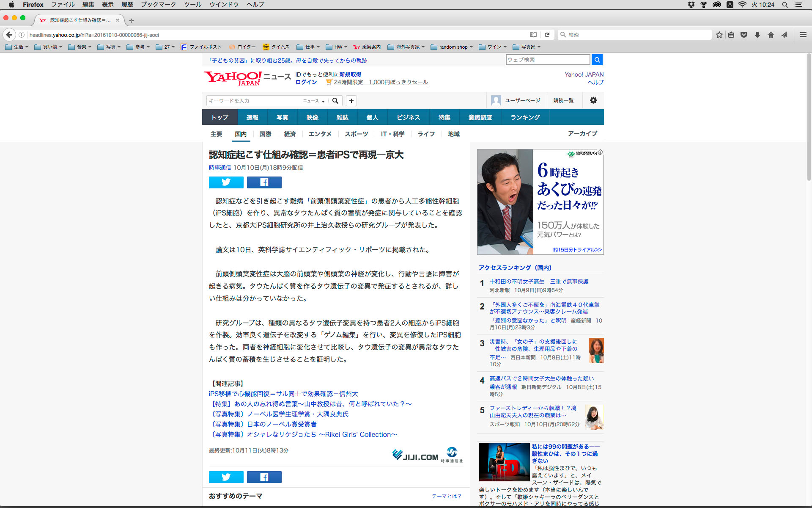Image resolution: width=812 pixels, height=508 pixels.
Task: Click the Firefox back arrow button
Action: pyautogui.click(x=9, y=35)
